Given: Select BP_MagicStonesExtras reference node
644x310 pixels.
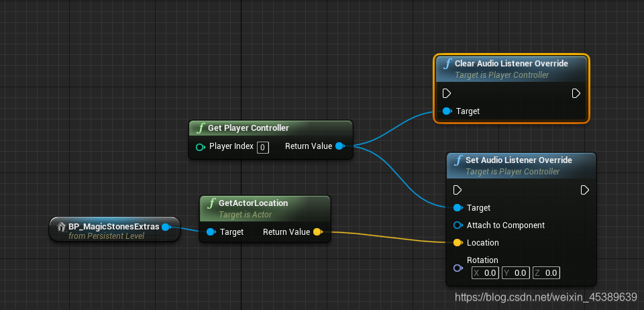Looking at the screenshot, I should [115, 229].
